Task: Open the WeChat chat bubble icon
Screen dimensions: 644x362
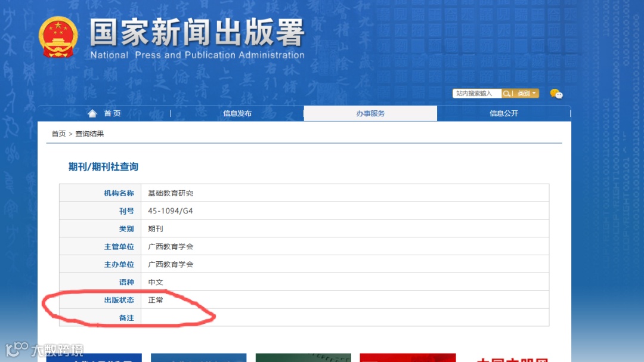Action: click(556, 94)
